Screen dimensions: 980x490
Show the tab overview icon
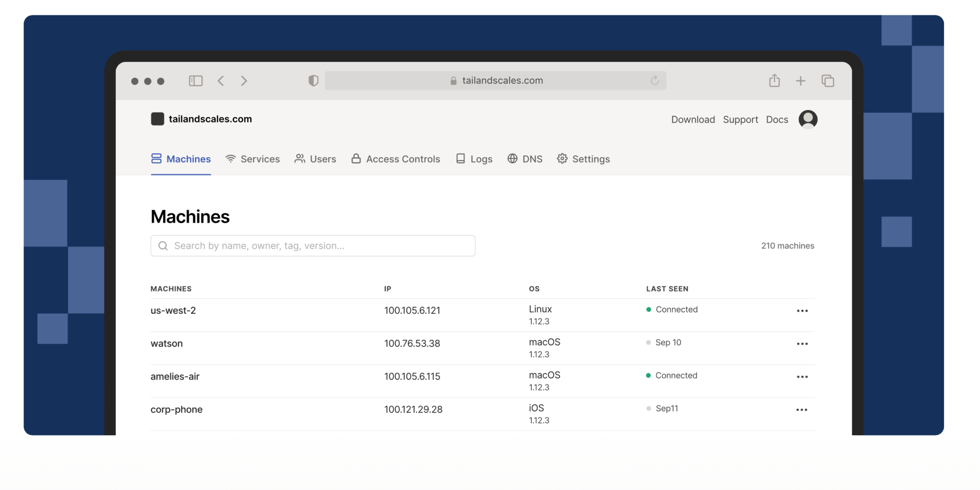pos(827,81)
